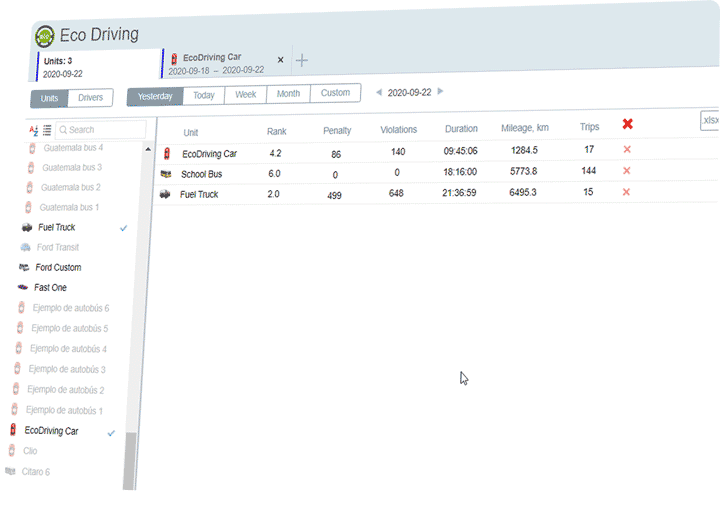Export table to .xlsx

pos(710,120)
